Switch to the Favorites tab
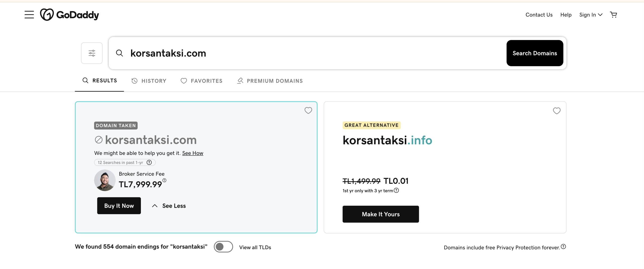644x269 pixels. [x=202, y=81]
